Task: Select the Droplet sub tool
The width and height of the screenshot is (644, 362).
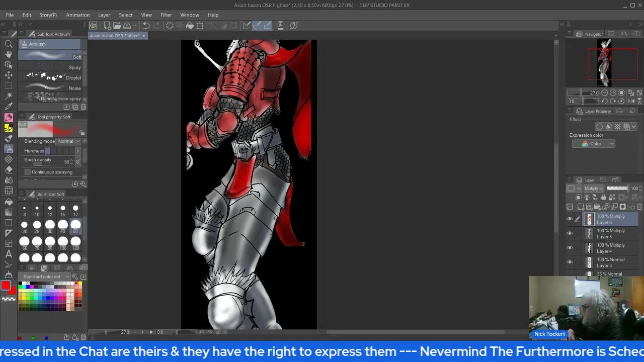Action: point(49,77)
